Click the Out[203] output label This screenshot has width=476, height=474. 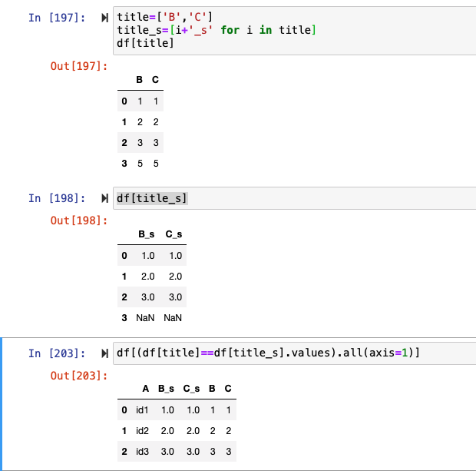(x=79, y=376)
